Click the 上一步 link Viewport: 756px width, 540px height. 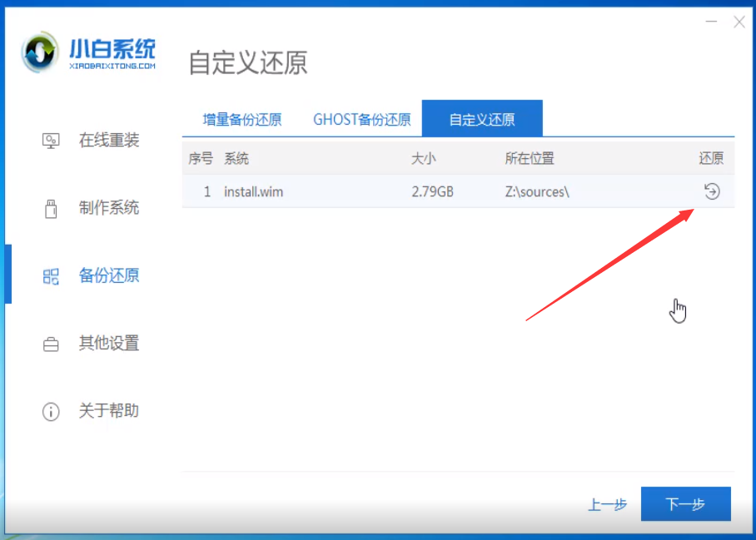[x=608, y=503]
